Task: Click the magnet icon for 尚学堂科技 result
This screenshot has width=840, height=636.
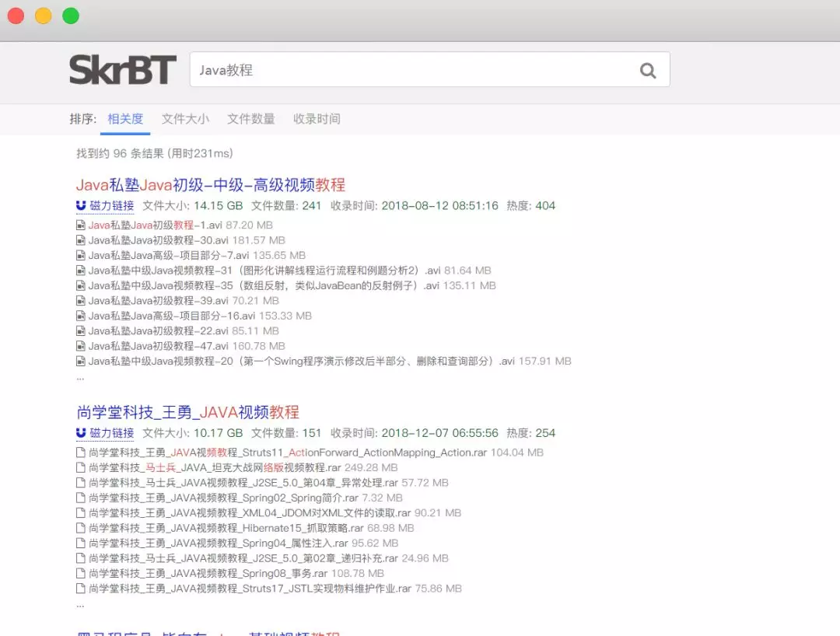Action: coord(81,432)
